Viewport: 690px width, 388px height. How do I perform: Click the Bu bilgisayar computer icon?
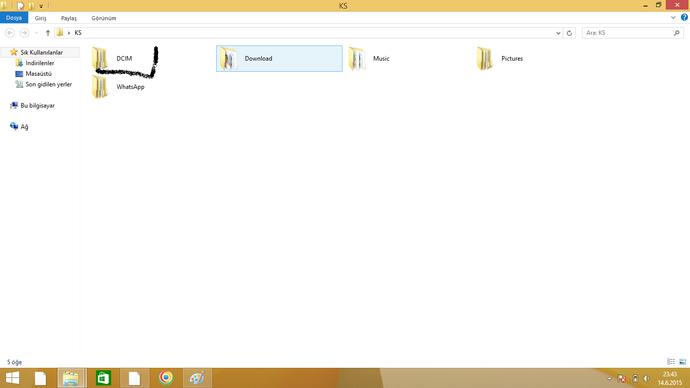tap(14, 106)
